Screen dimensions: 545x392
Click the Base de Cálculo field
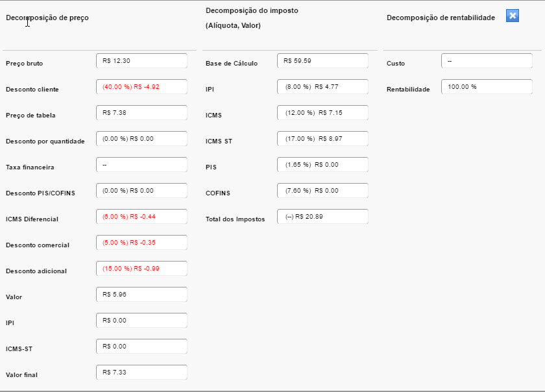coord(323,61)
